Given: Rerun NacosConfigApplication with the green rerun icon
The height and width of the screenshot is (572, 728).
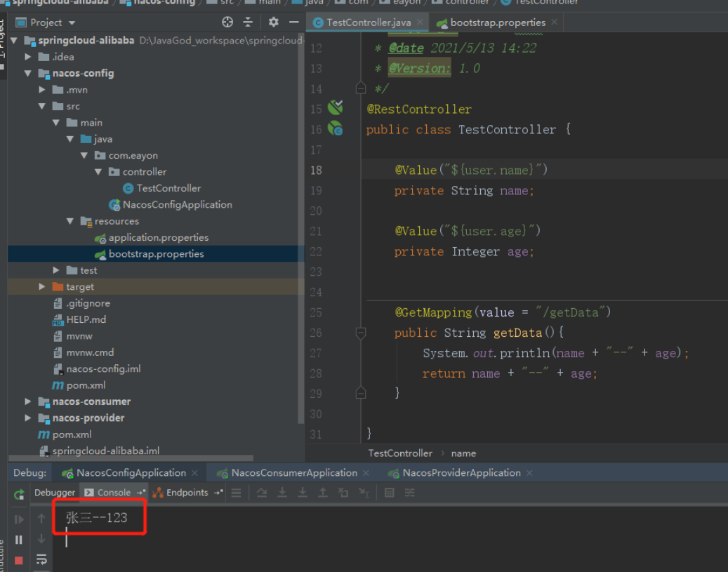Looking at the screenshot, I should point(19,495).
